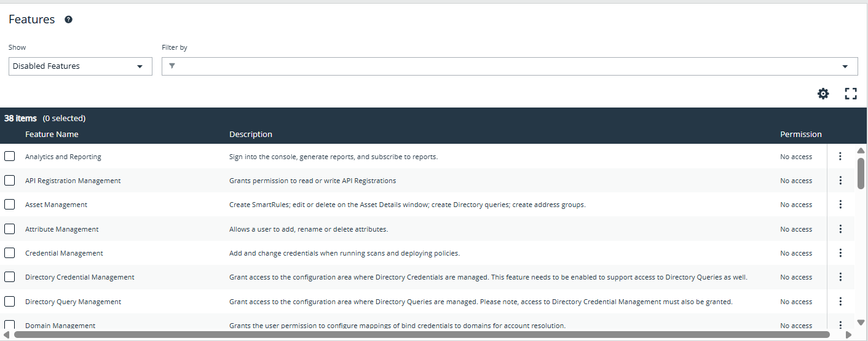868x341 pixels.
Task: Click the Directory Query Management feature name
Action: click(73, 302)
